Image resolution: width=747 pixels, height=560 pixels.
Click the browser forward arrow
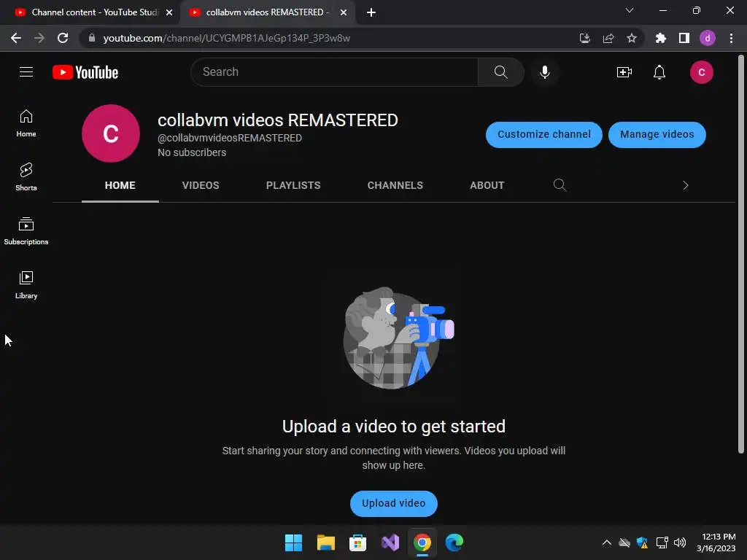[39, 38]
